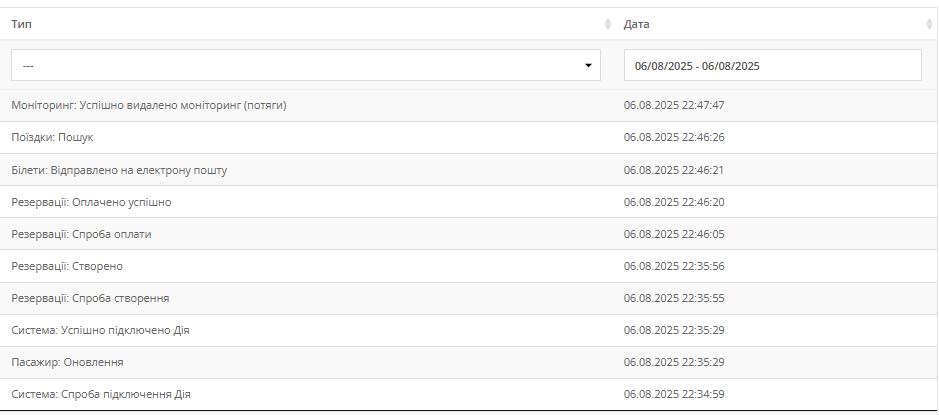Viewport: 939px width, 415px height.
Task: Select the 'Поїздки: Пошук' log row
Action: [52, 137]
